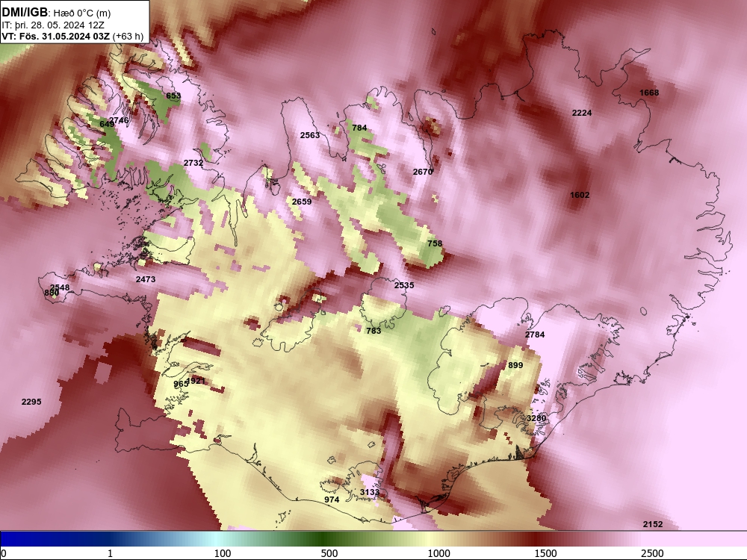
Task: Click the 1 legend scale label
Action: pyautogui.click(x=110, y=553)
